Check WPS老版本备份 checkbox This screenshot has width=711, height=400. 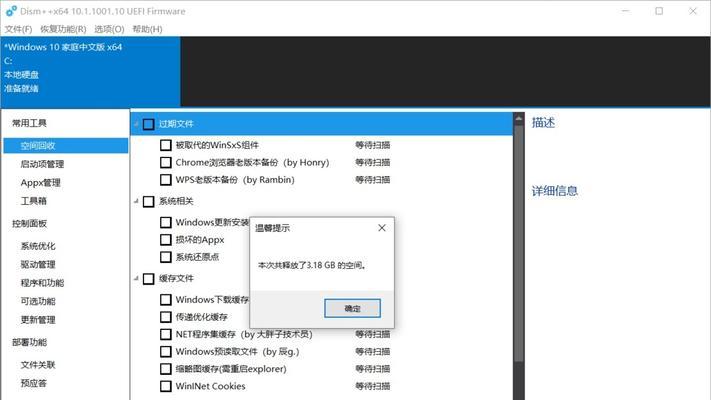click(166, 180)
